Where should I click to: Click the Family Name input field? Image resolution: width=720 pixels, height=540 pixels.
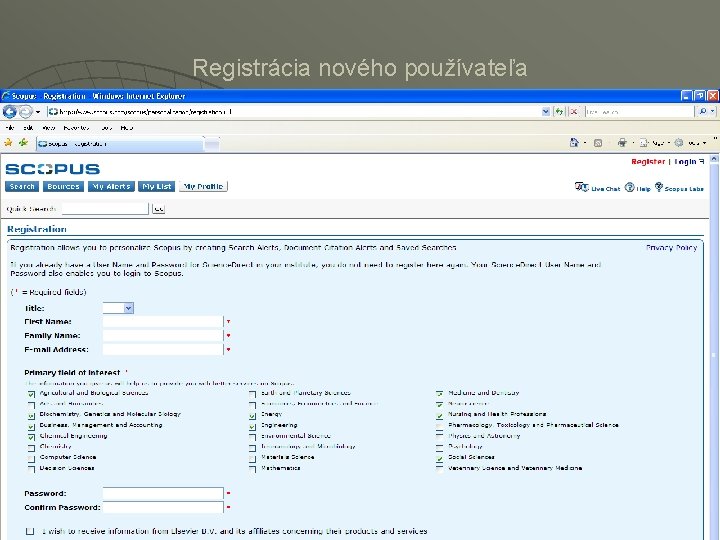(163, 336)
